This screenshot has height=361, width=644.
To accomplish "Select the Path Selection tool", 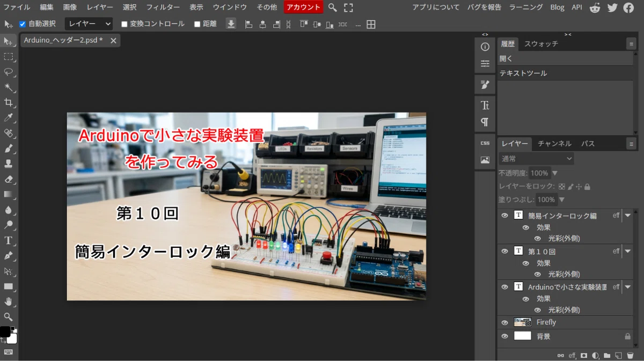I will coord(9,271).
